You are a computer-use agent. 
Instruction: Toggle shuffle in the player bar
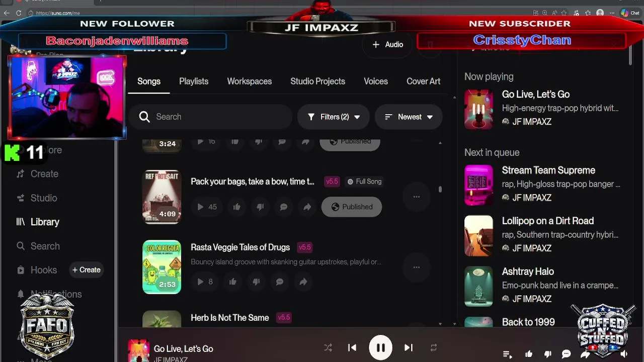click(328, 347)
